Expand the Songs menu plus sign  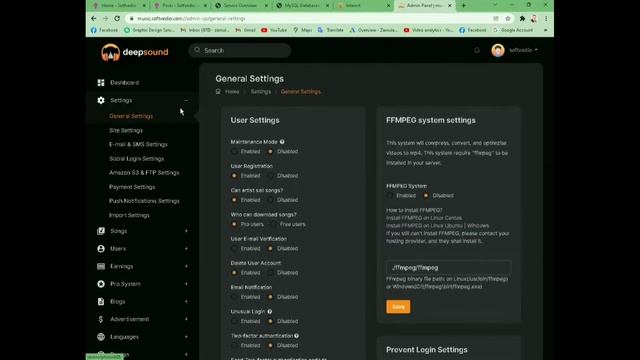[186, 231]
